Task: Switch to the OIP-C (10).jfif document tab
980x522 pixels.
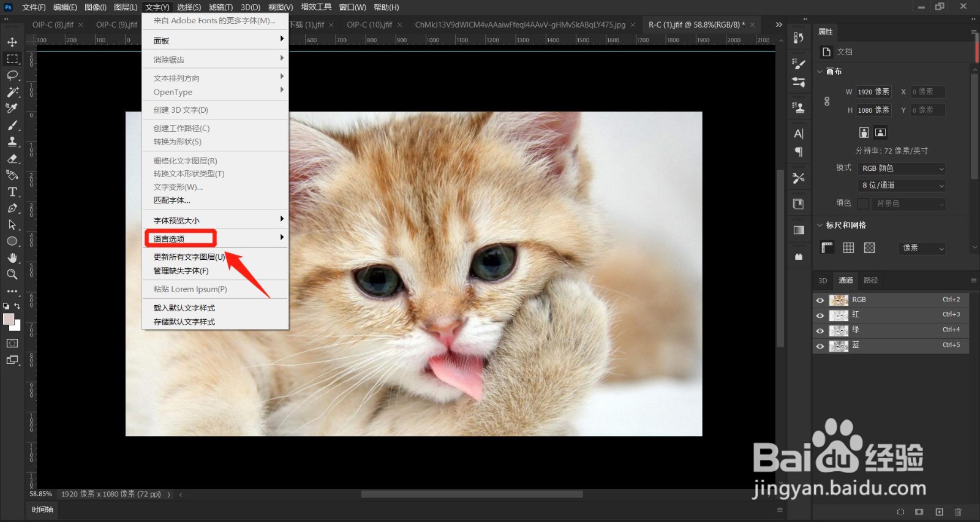Action: point(369,25)
